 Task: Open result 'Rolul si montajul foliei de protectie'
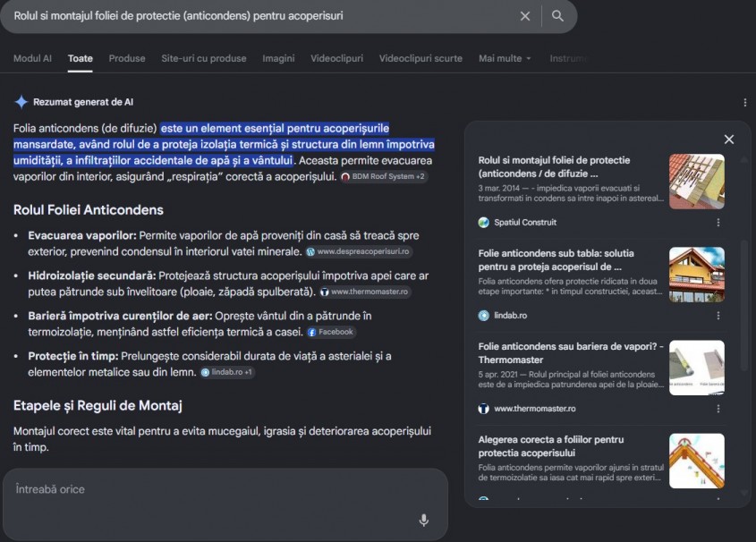coord(554,166)
